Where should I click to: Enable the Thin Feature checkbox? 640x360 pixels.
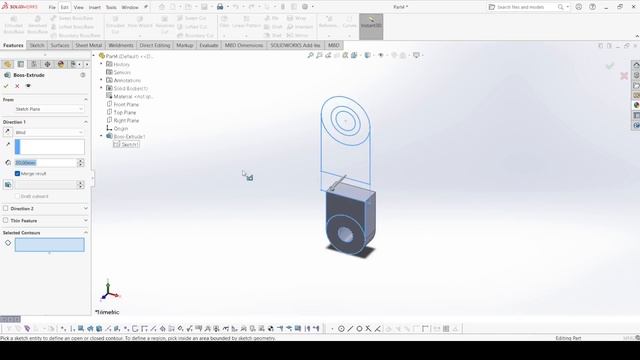click(6, 220)
